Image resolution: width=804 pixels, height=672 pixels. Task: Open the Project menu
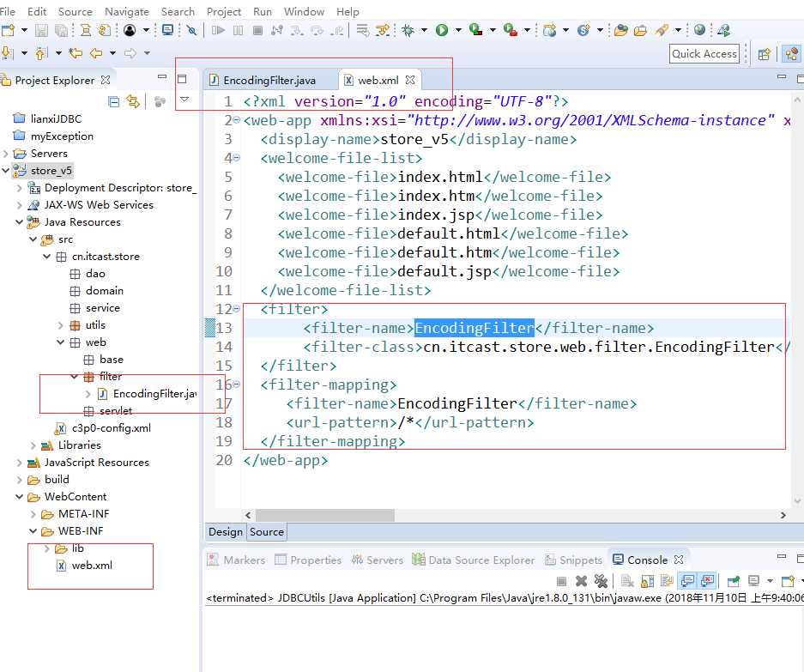click(224, 11)
